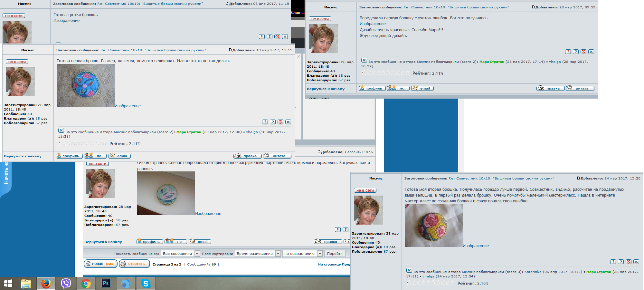The image size is (644, 290).
Task: Open the "по возрастанию" order dropdown
Action: [302, 254]
